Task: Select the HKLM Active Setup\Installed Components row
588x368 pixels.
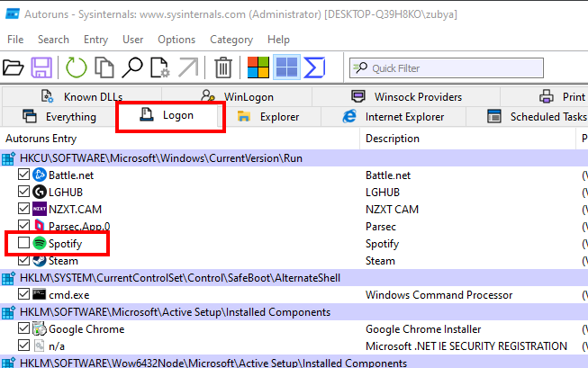Action: (294, 312)
